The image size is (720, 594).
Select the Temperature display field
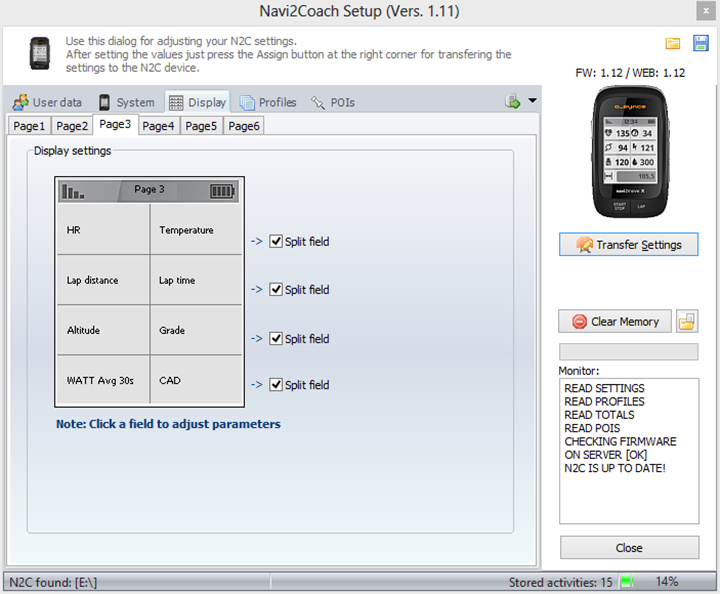[196, 230]
